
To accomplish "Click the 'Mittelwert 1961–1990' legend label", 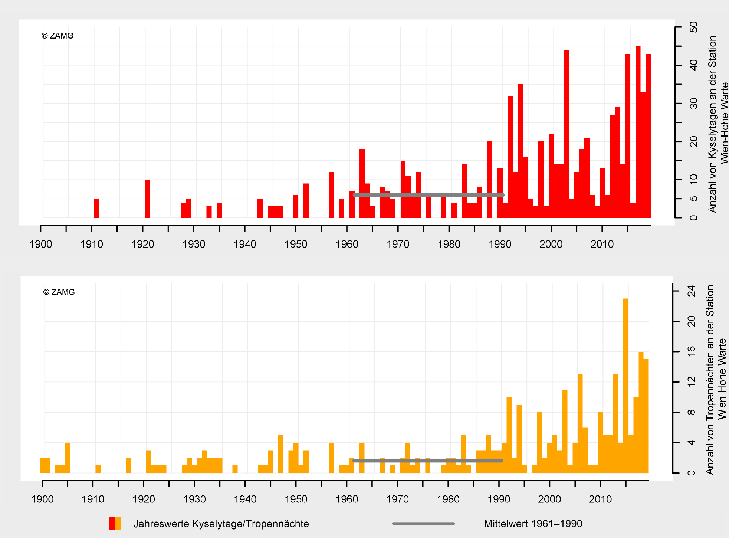I will (x=533, y=524).
